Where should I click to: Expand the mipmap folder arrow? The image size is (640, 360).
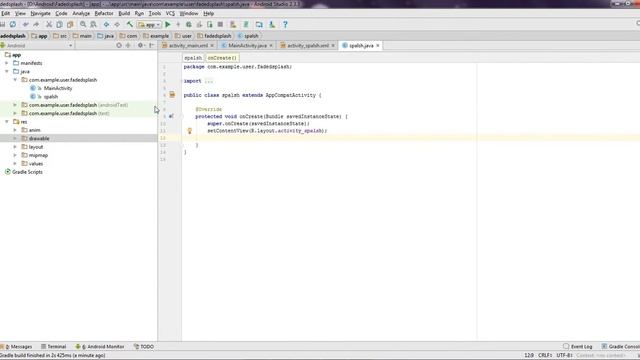click(15, 155)
